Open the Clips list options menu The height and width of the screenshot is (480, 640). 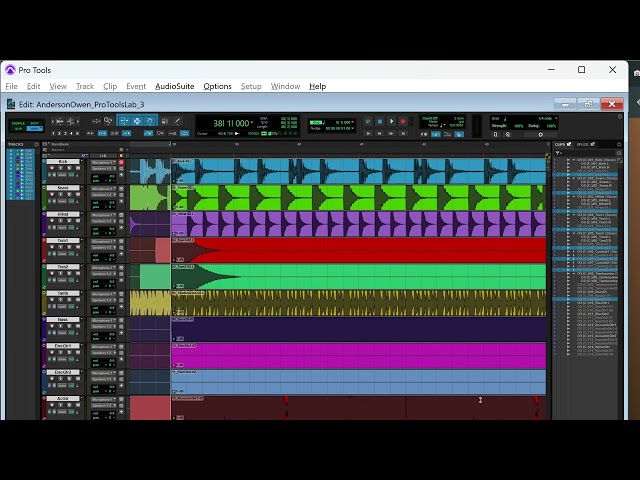619,144
